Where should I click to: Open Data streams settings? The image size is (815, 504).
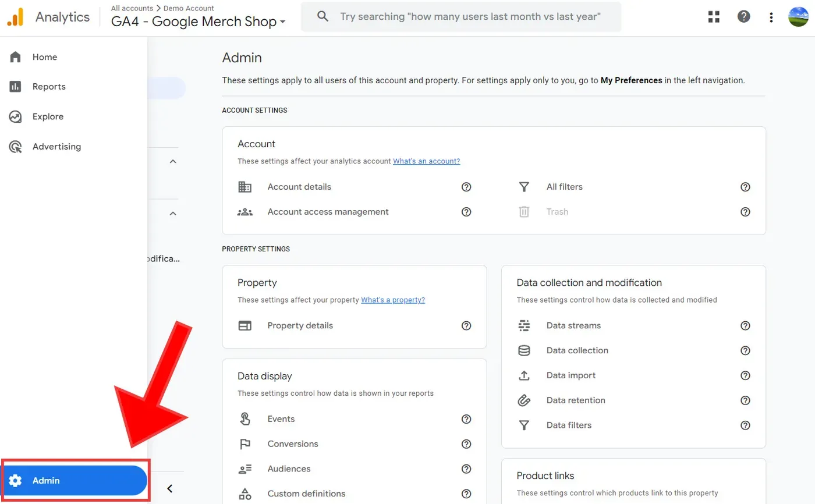(x=573, y=325)
